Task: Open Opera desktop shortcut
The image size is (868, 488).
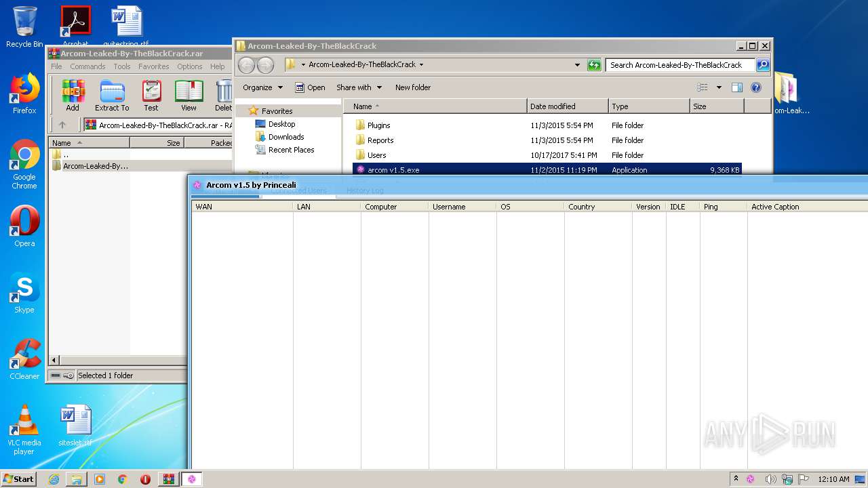Action: pos(24,226)
